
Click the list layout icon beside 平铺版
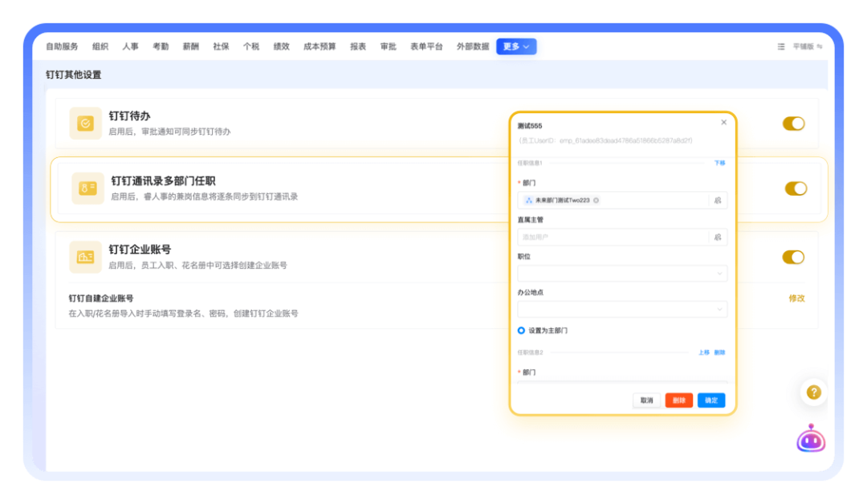click(x=781, y=47)
